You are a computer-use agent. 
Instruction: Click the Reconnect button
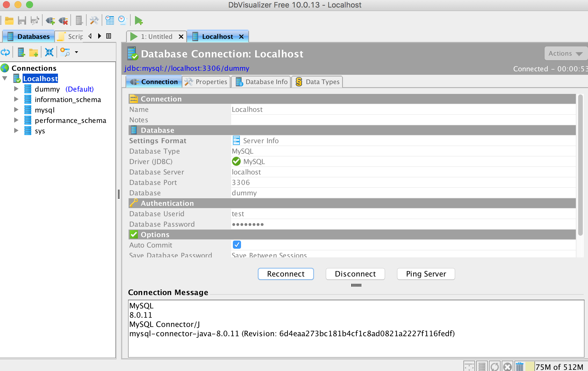[x=286, y=274]
